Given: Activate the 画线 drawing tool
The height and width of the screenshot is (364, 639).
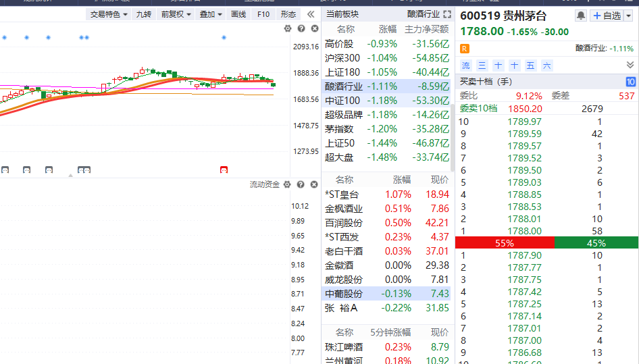Looking at the screenshot, I should (238, 14).
